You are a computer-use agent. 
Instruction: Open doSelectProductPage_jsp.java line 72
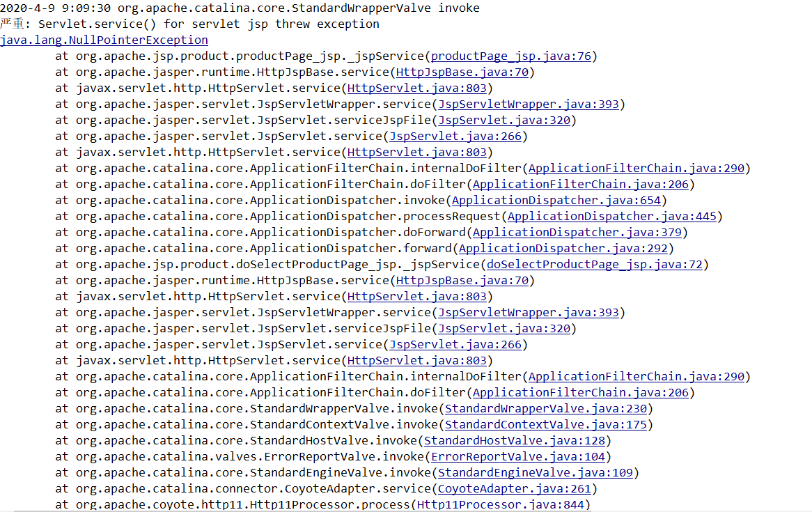[595, 264]
